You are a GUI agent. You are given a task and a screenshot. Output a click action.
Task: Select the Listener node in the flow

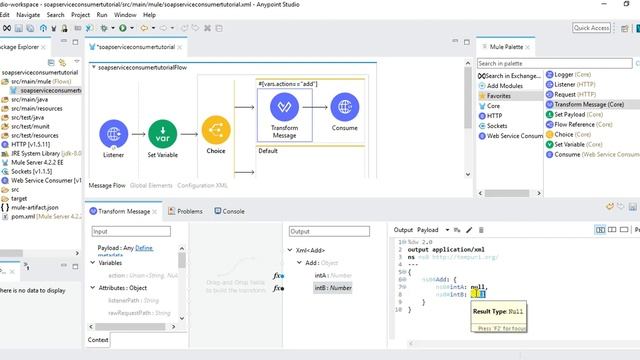[113, 133]
